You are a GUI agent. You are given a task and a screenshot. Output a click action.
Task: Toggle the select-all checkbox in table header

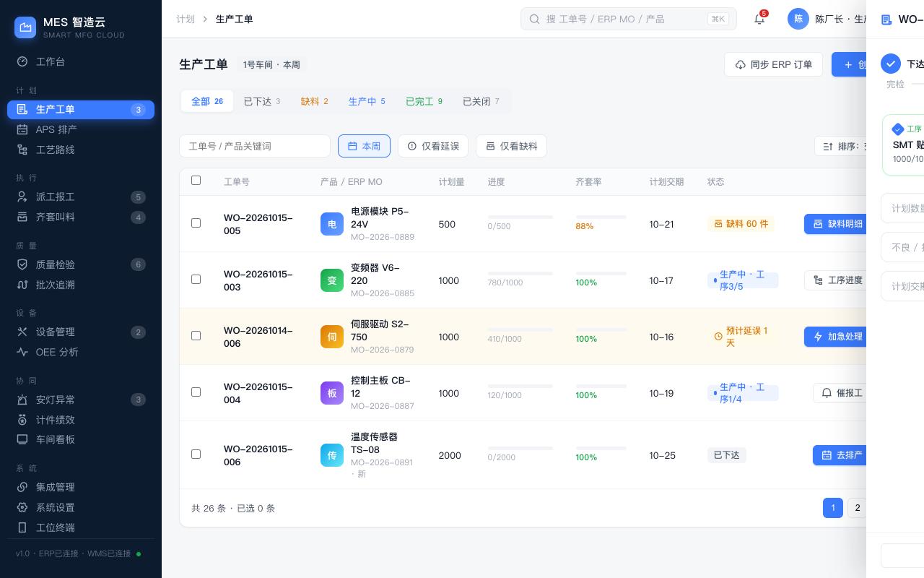196,181
